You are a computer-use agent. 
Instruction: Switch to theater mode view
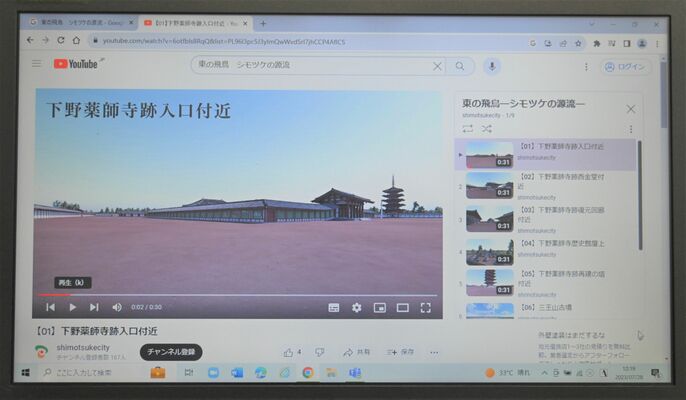tap(402, 308)
